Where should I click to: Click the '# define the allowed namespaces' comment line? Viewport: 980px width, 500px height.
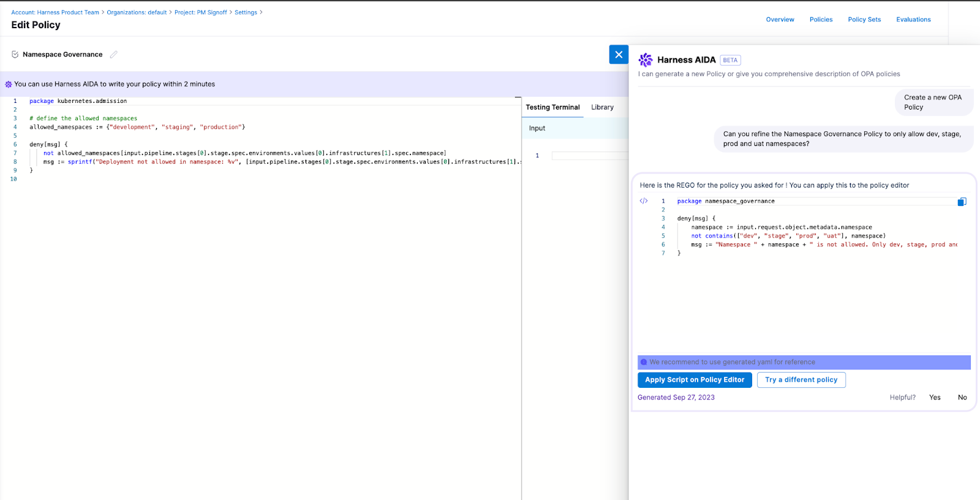point(83,118)
